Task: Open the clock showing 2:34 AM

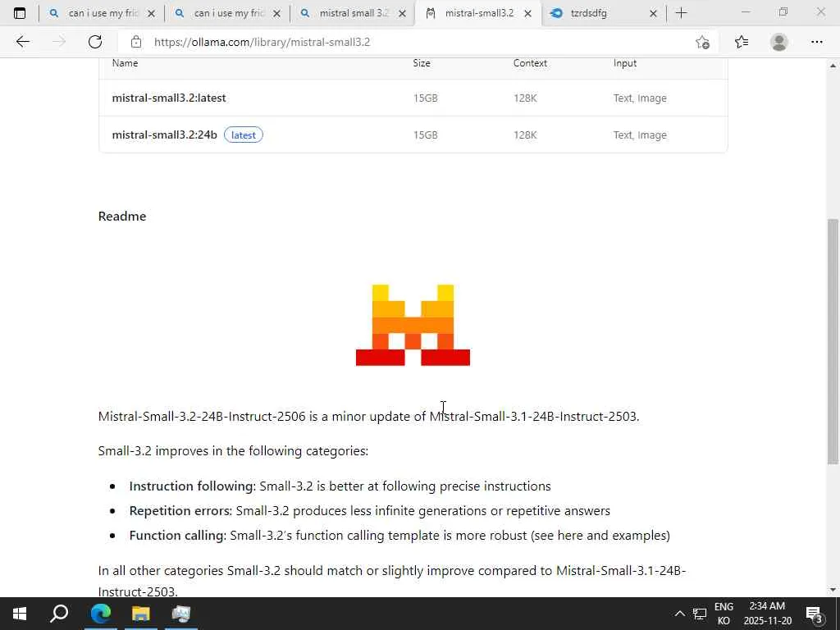Action: click(767, 614)
